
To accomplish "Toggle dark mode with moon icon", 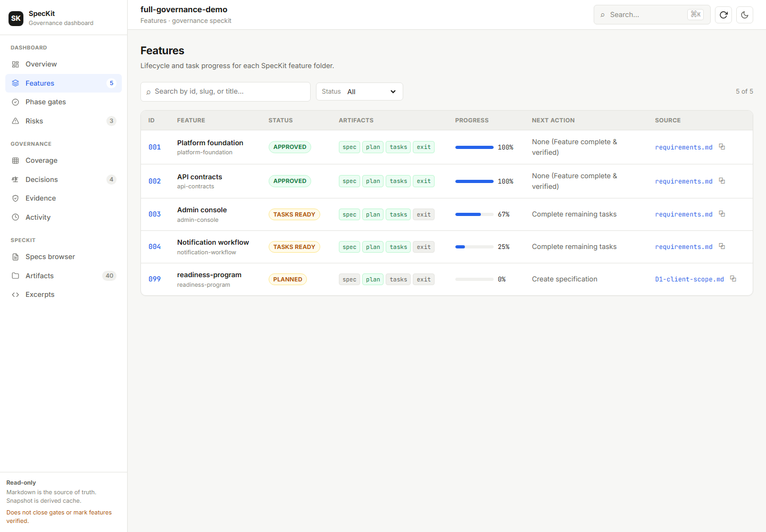I will (x=745, y=15).
